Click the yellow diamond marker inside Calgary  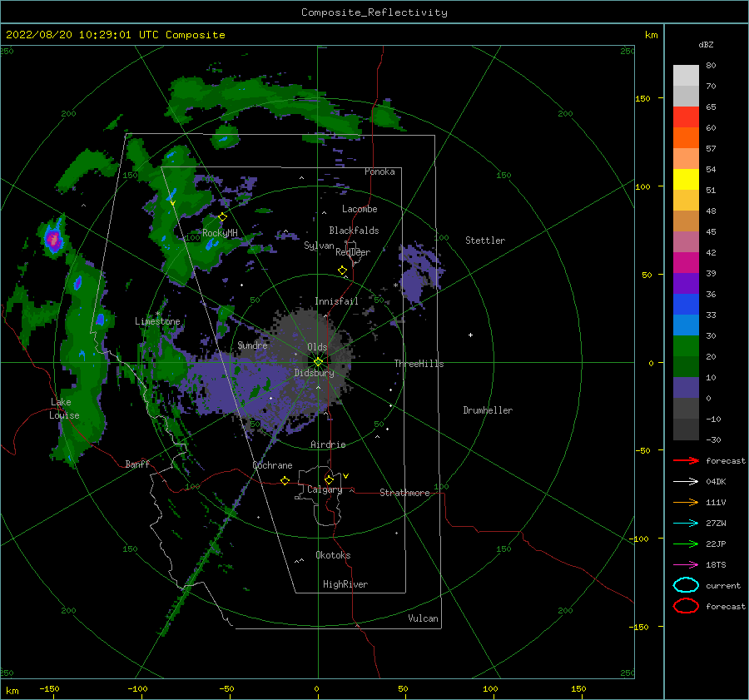(329, 479)
